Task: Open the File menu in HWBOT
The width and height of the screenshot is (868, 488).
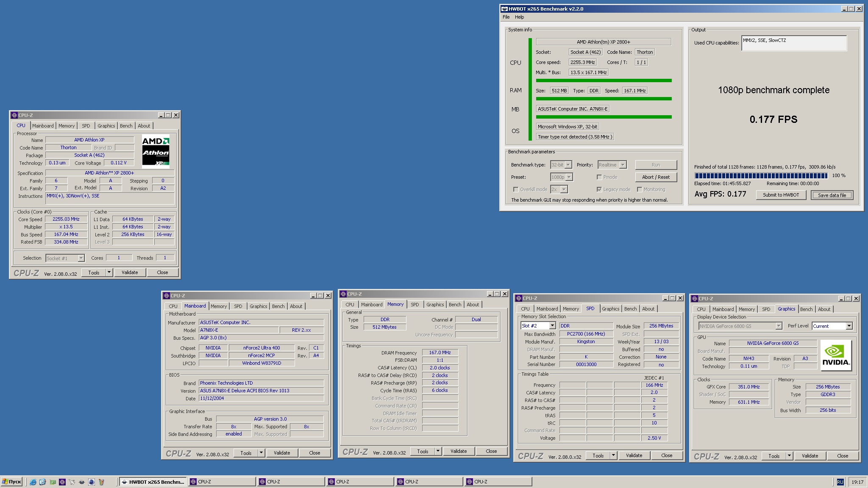Action: 506,17
